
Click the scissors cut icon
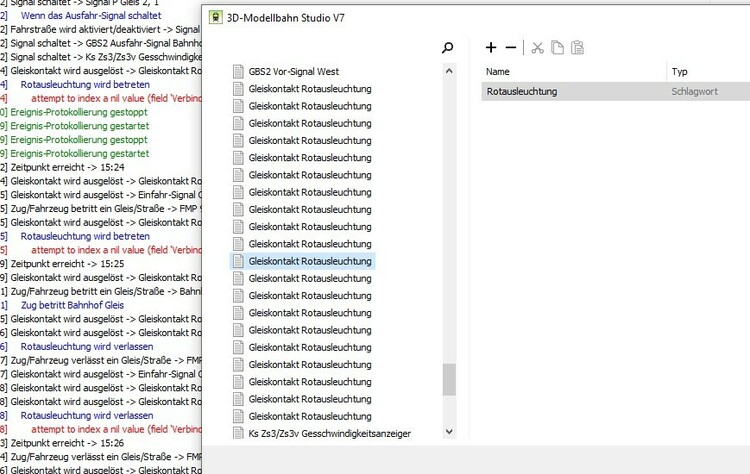(537, 47)
